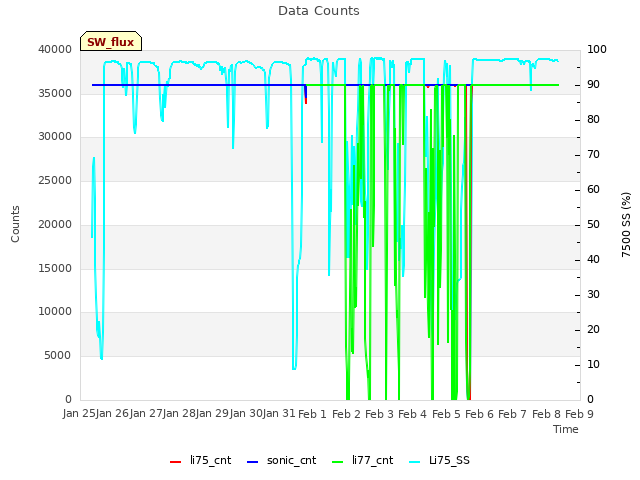Image resolution: width=640 pixels, height=480 pixels.
Task: Click the 90 tick on right axis
Action: 593,84
